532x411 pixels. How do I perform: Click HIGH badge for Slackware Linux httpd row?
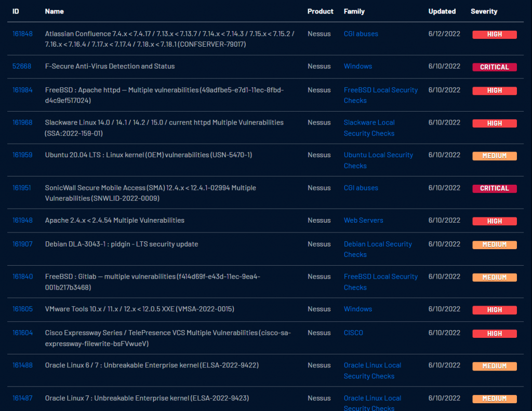(495, 124)
